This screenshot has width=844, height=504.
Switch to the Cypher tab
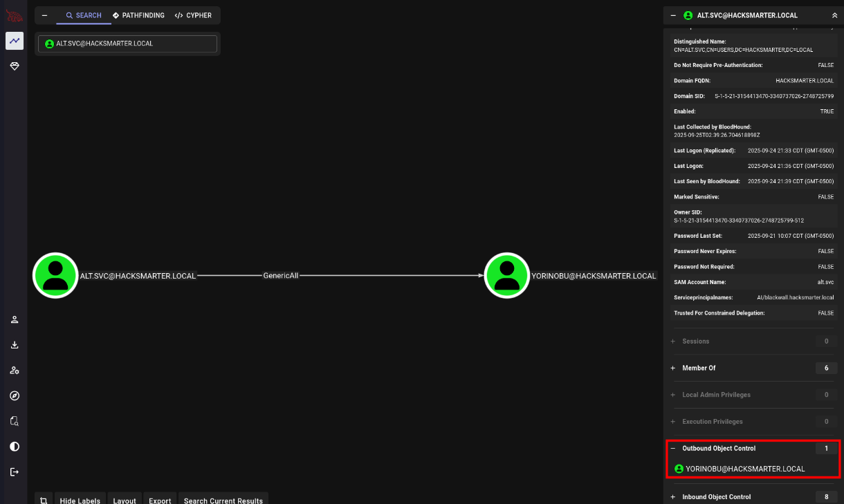(x=193, y=15)
